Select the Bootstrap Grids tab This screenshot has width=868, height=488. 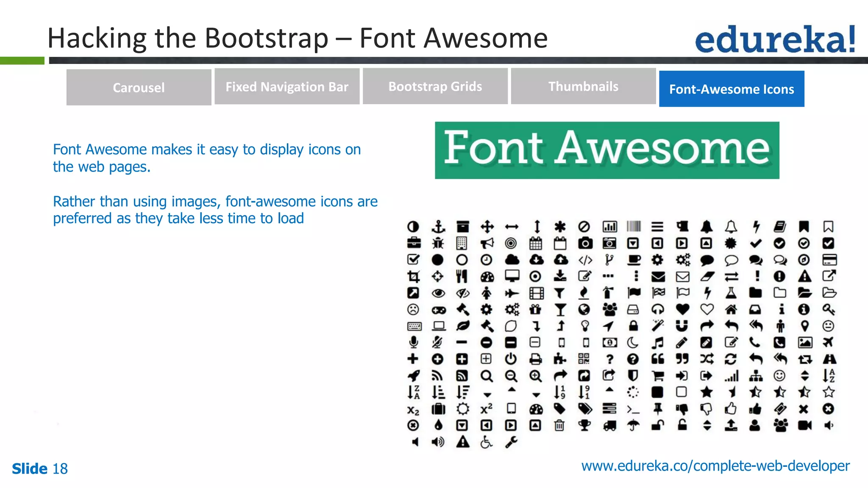click(x=435, y=86)
